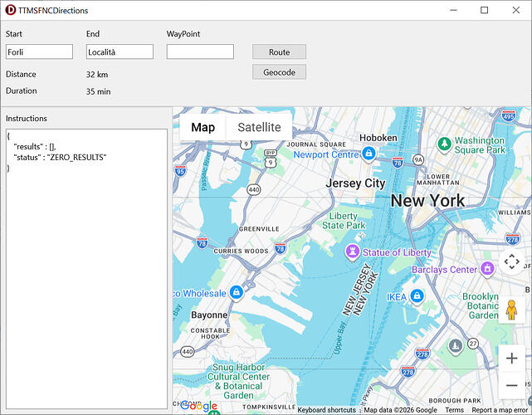Minimize the TTMSFNCDirections window
This screenshot has height=415, width=532.
coord(453,10)
